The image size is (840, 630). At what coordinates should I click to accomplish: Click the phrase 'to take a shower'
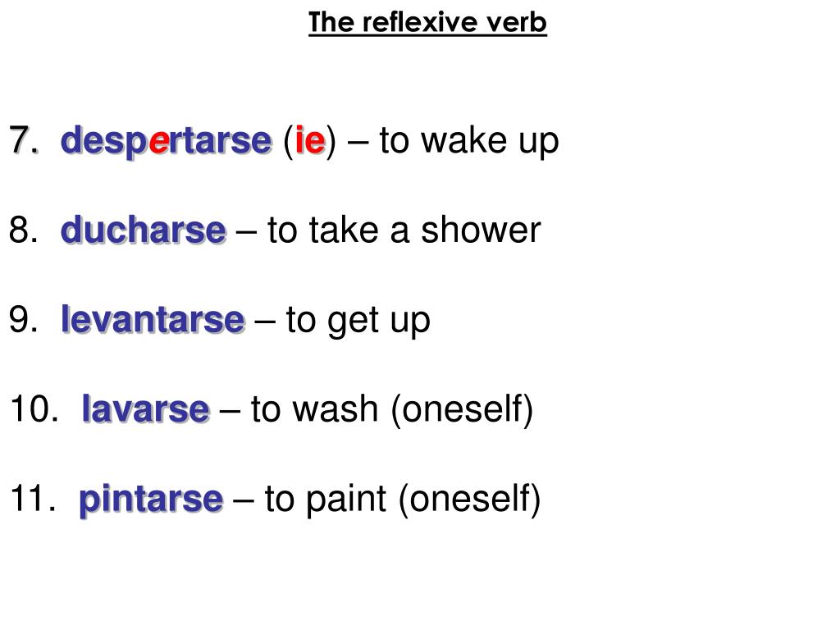404,230
